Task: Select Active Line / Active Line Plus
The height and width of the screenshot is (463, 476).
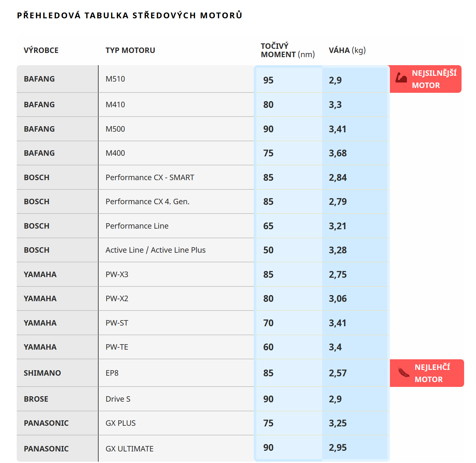Action: pyautogui.click(x=155, y=250)
